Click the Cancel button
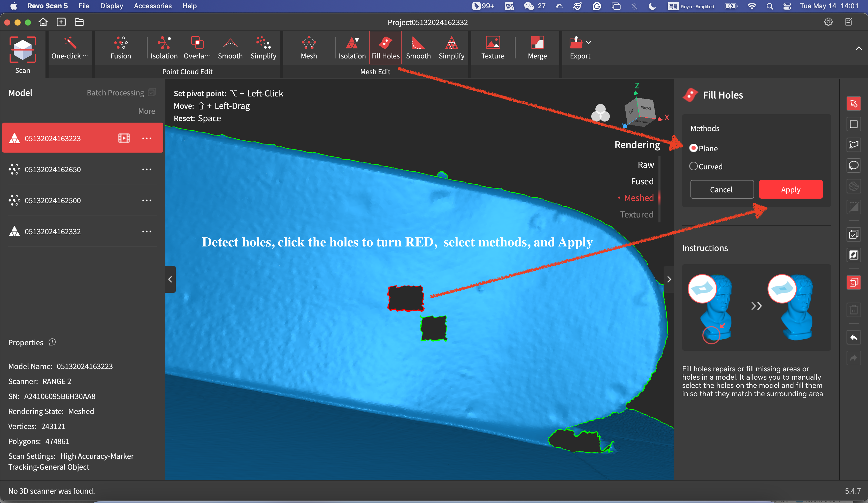 (722, 189)
